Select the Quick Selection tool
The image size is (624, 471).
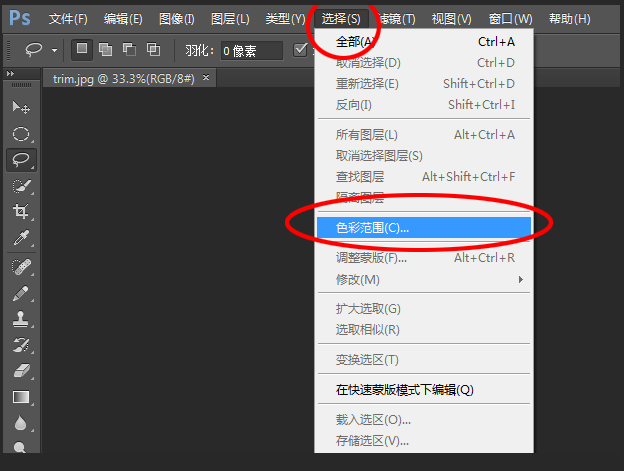click(21, 186)
